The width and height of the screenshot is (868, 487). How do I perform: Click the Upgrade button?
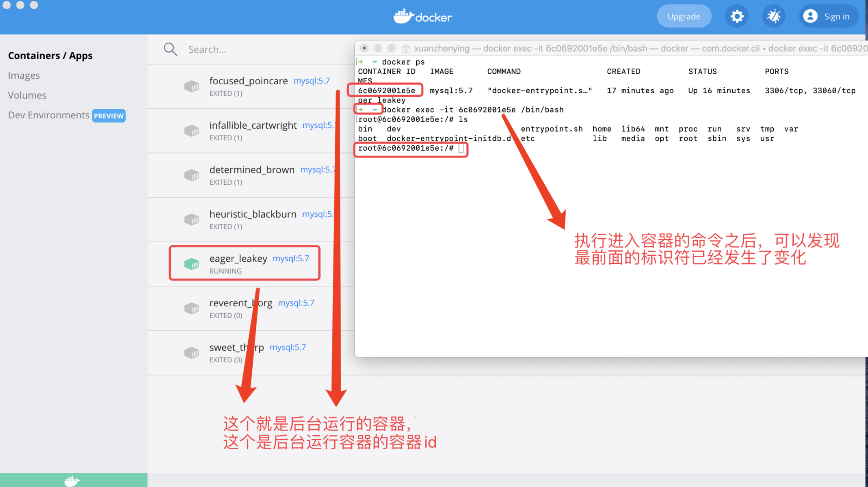point(684,16)
